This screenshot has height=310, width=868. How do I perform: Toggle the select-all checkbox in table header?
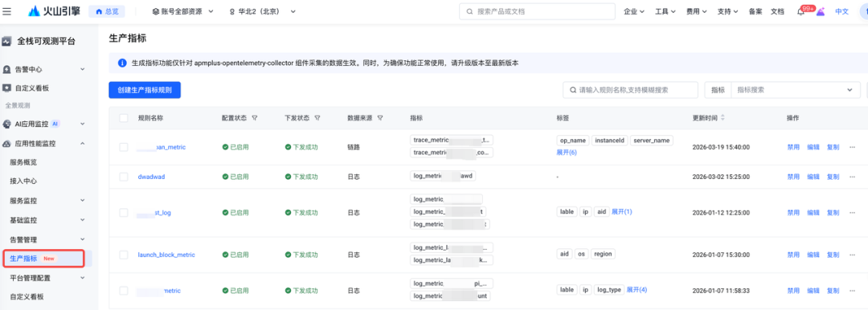tap(124, 118)
